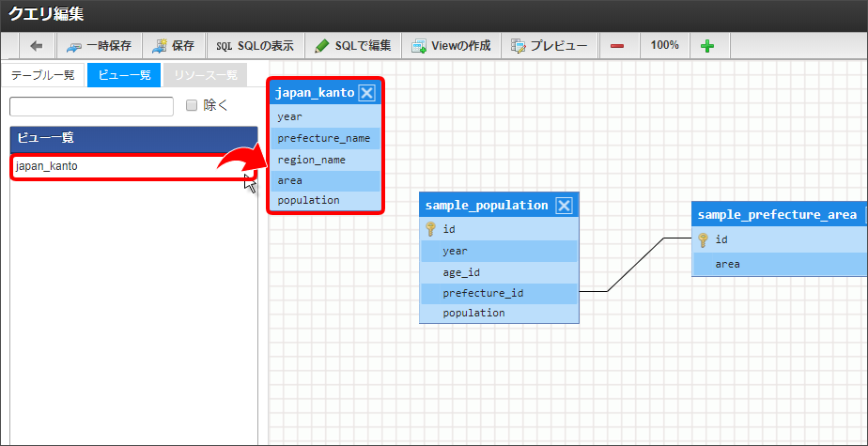868x446 pixels.
Task: Click the ビュー一覧 list header
Action: 134,138
